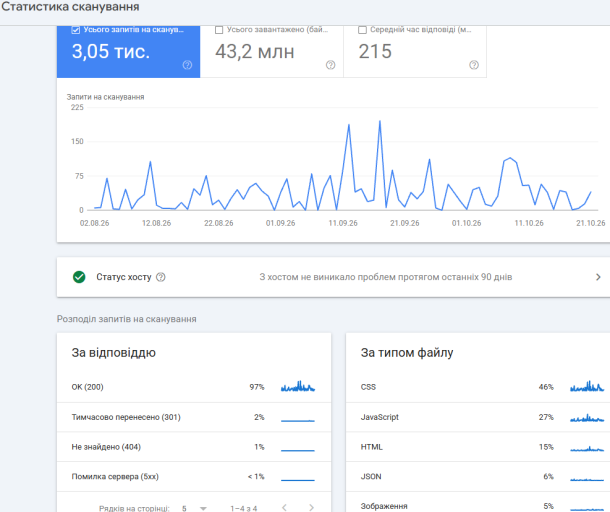Viewport: 610px width, 512px height.
Task: Open the 301 redirect sparkline chart
Action: 298,421
